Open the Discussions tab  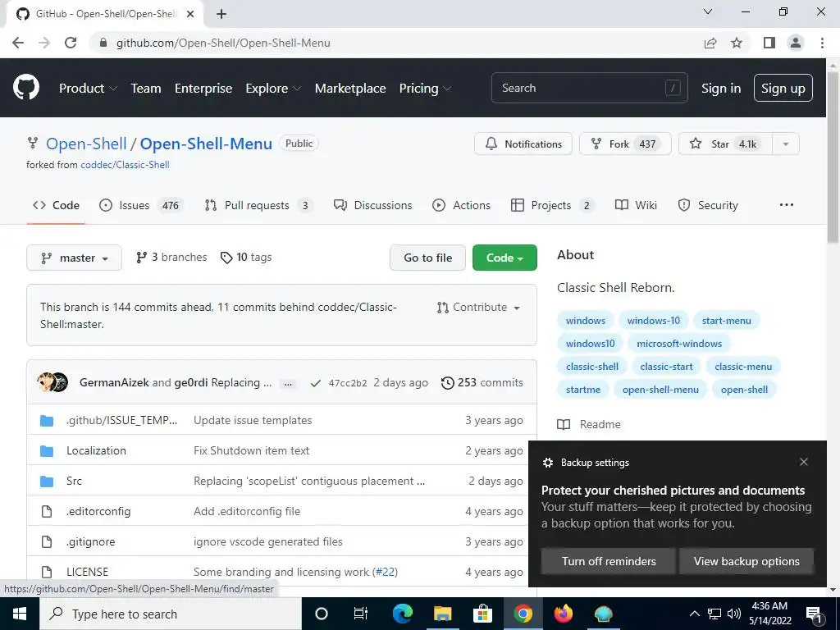[x=373, y=205]
